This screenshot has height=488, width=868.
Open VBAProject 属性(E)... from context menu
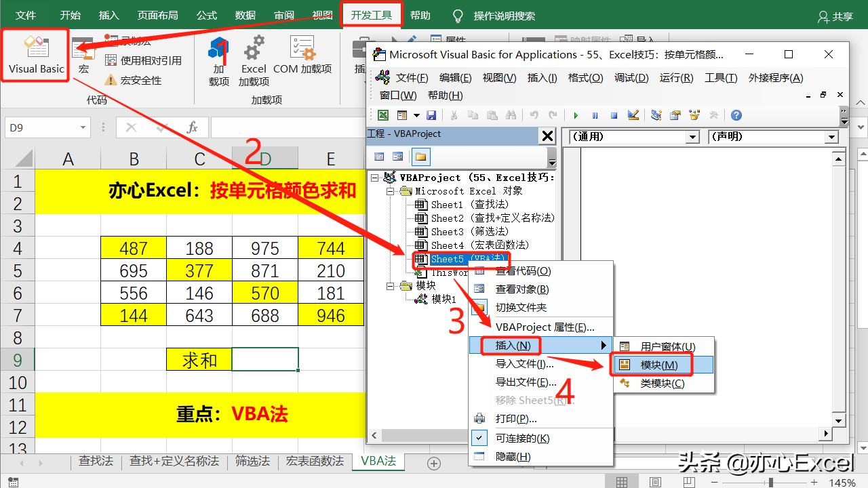click(541, 327)
